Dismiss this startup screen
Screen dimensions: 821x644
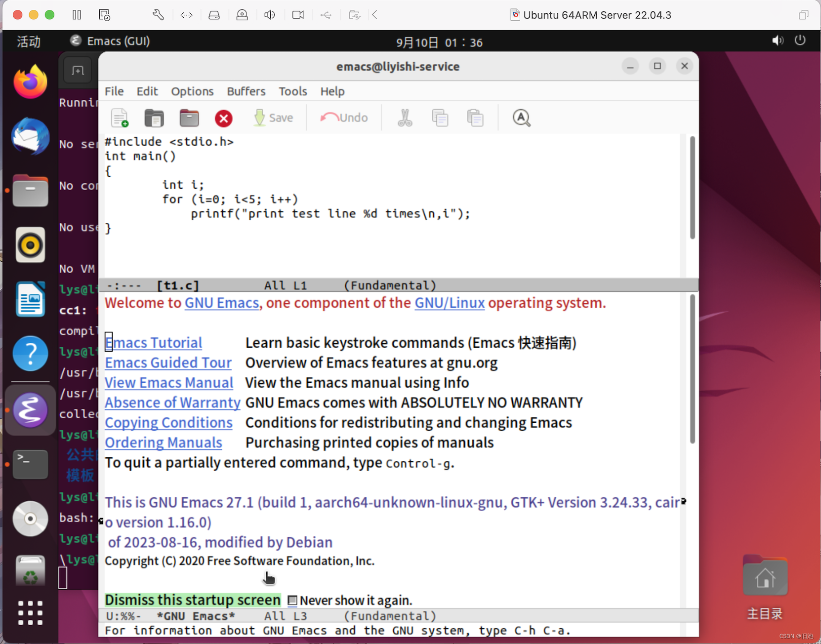click(193, 600)
